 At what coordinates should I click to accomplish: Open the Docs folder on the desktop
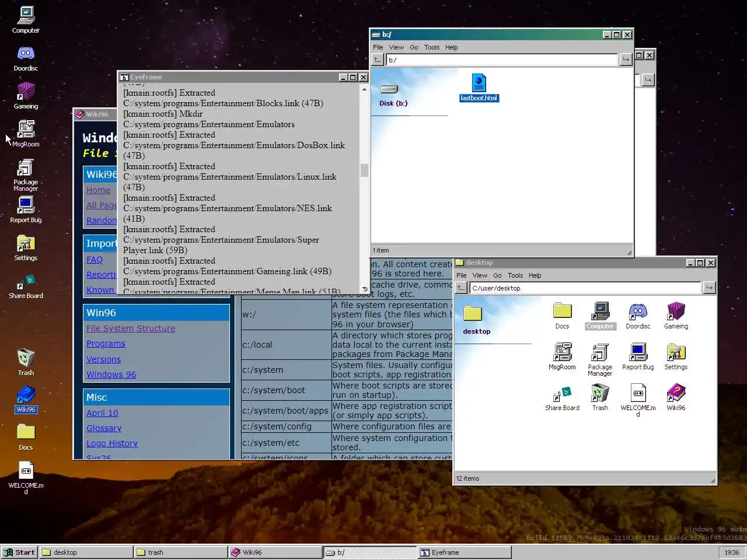tap(26, 437)
